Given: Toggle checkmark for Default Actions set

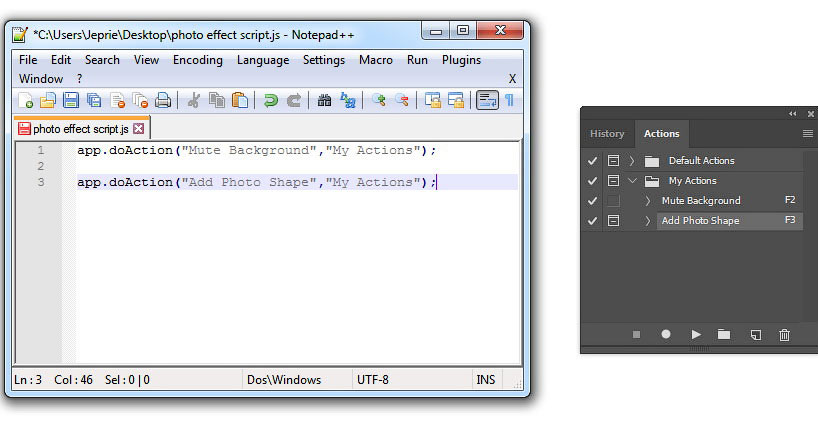Looking at the screenshot, I should (592, 161).
